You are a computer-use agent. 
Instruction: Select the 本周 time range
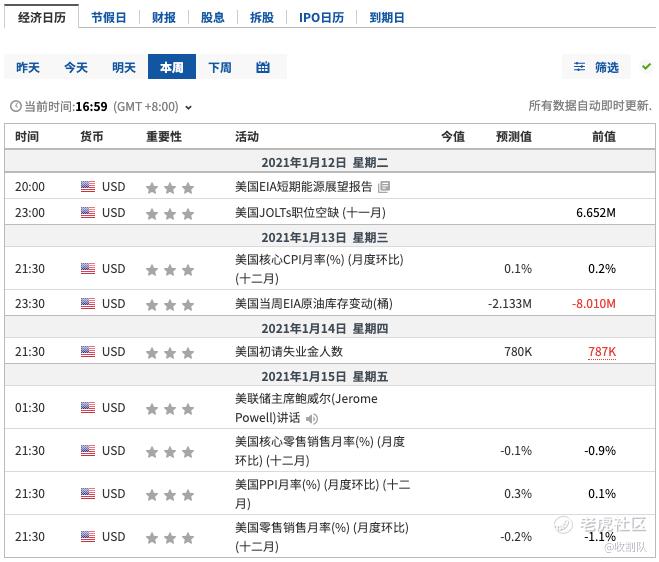(x=172, y=66)
